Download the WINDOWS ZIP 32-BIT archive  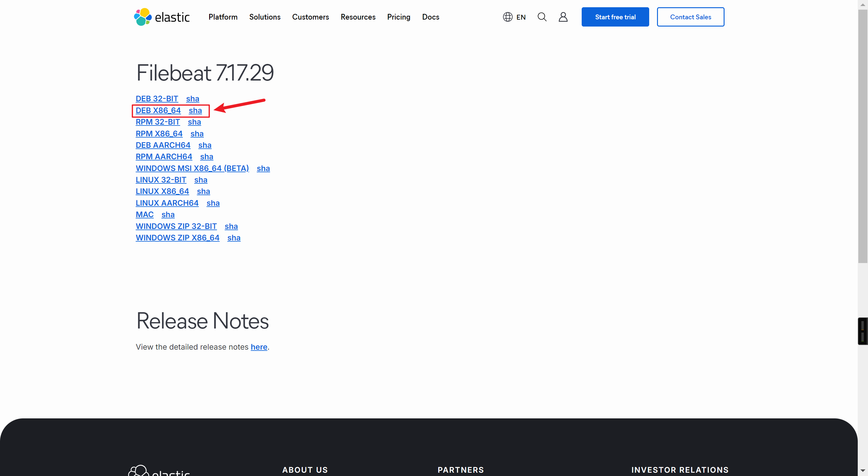coord(176,227)
